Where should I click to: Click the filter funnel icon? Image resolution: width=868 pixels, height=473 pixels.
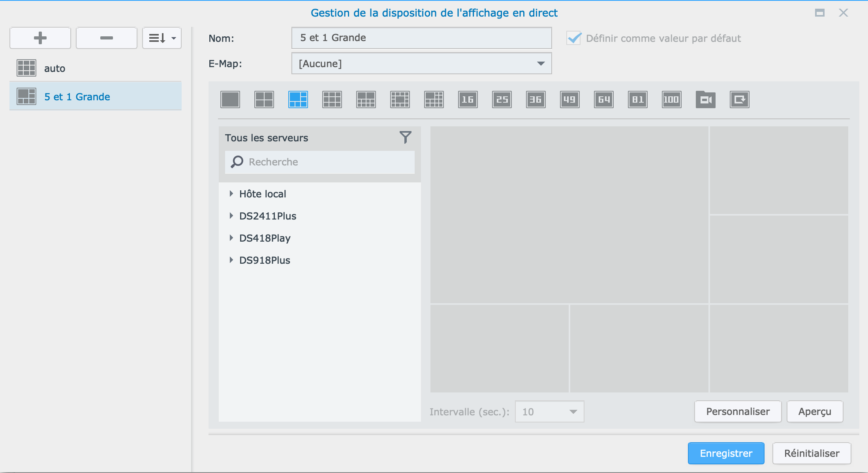(x=405, y=137)
